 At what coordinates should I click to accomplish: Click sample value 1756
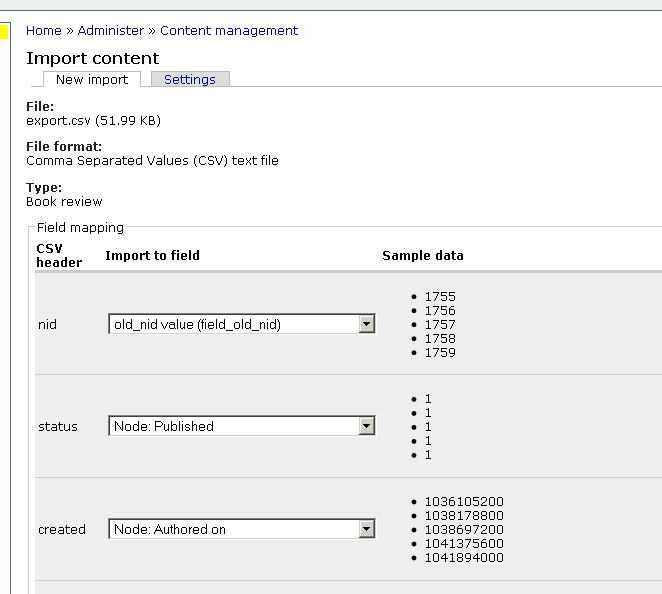tap(440, 311)
